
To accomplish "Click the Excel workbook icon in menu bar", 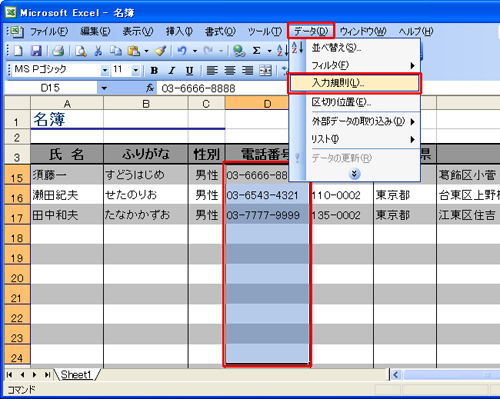I will pyautogui.click(x=16, y=32).
